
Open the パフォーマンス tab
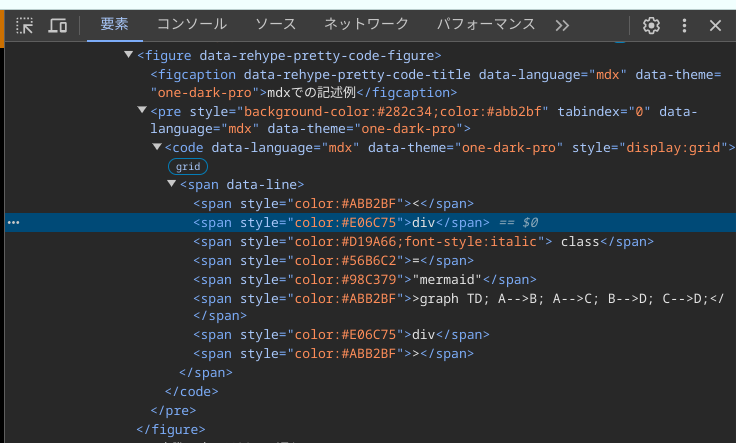coord(484,24)
